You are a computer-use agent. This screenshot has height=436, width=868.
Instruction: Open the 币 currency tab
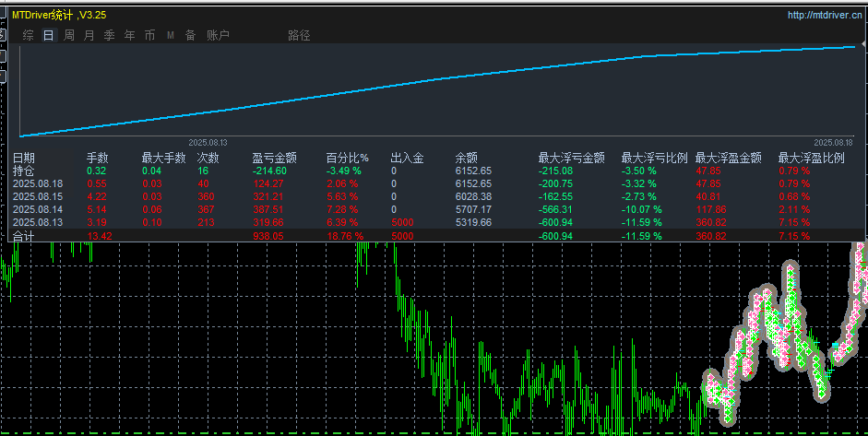click(149, 35)
